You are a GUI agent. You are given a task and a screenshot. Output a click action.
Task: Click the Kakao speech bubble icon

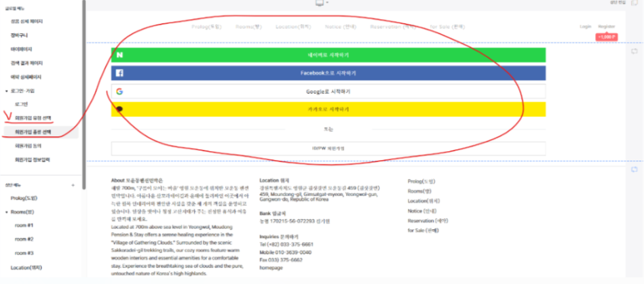pyautogui.click(x=119, y=109)
